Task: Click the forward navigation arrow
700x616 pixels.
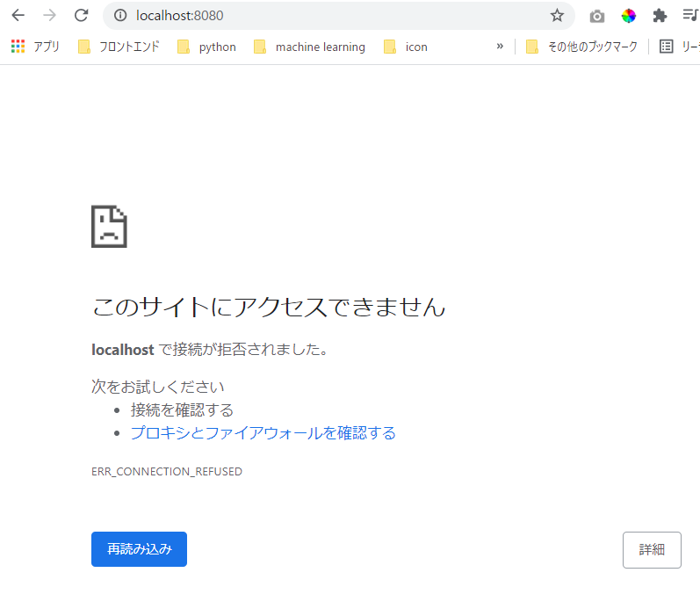Action: pos(49,15)
